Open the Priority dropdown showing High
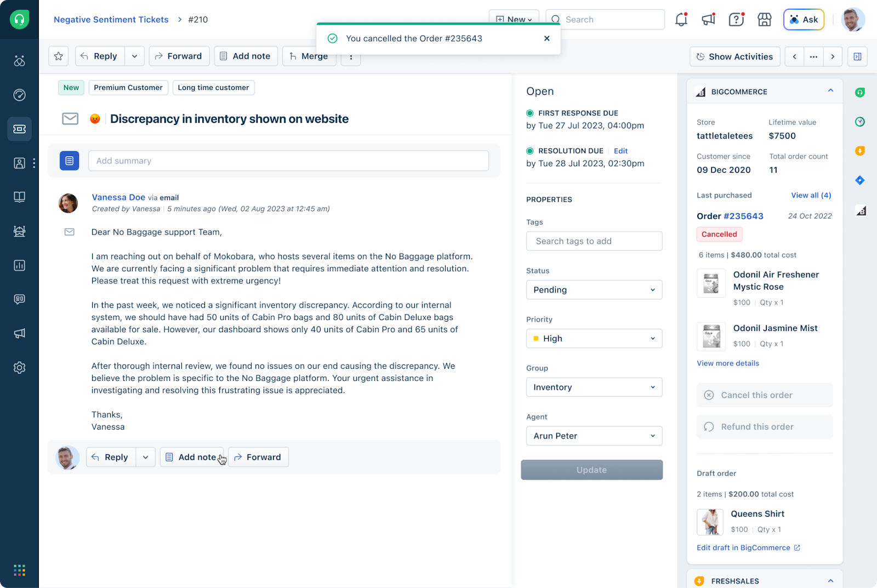 point(594,339)
